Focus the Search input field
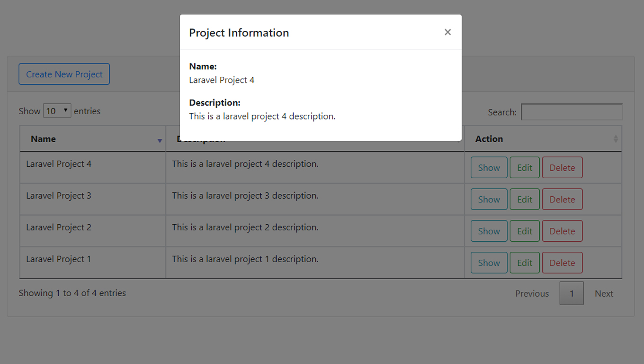Image resolution: width=644 pixels, height=364 pixels. tap(572, 112)
